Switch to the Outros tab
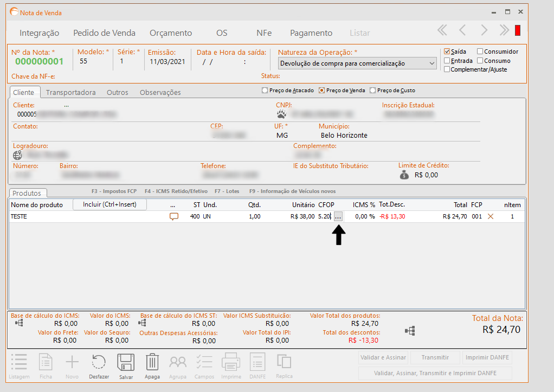 click(117, 92)
